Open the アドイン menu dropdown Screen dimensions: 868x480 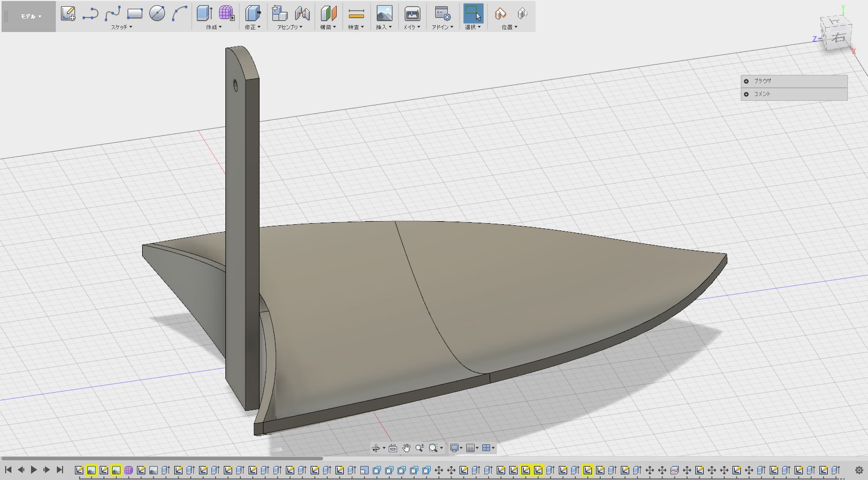[443, 27]
